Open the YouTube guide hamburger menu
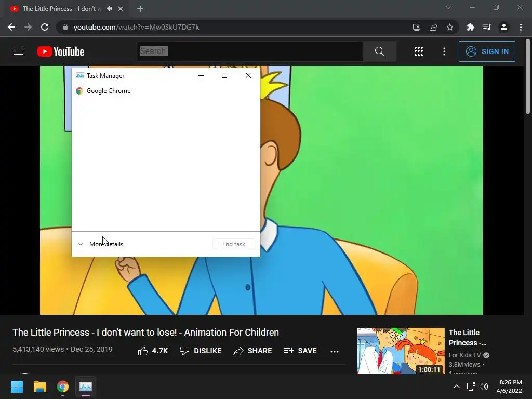 19,51
